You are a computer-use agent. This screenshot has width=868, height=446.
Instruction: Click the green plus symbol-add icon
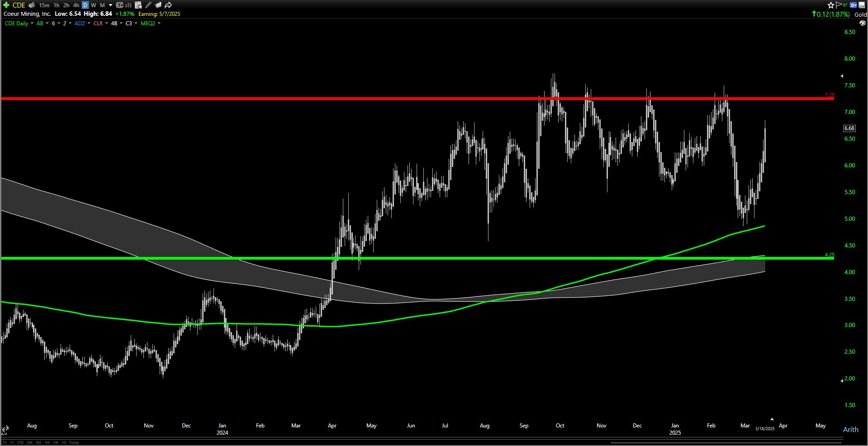[x=6, y=5]
